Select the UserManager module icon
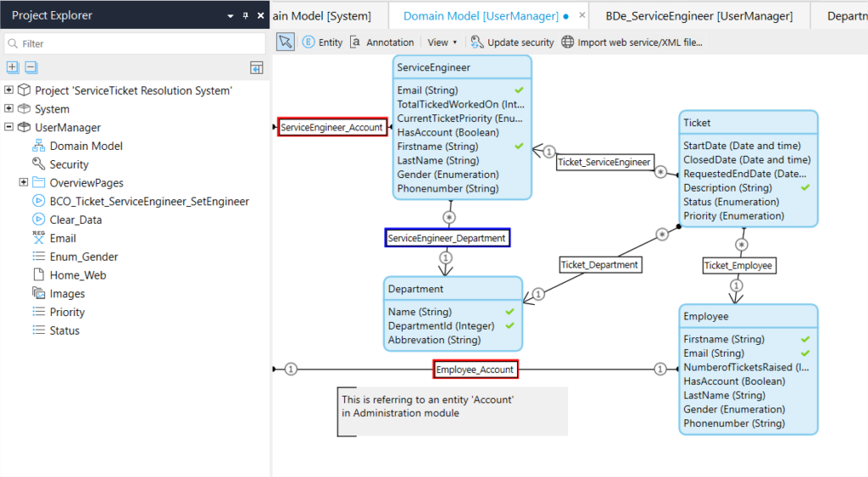The image size is (868, 477). [24, 127]
